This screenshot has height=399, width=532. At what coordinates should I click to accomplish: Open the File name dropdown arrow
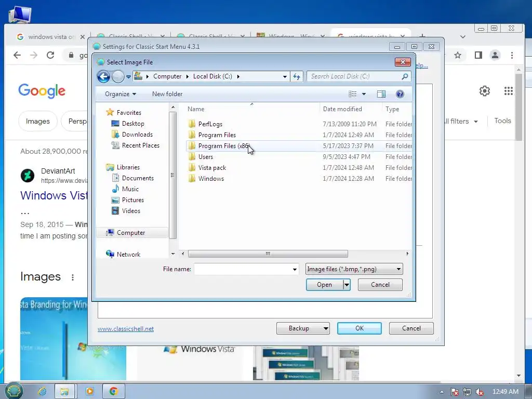295,270
